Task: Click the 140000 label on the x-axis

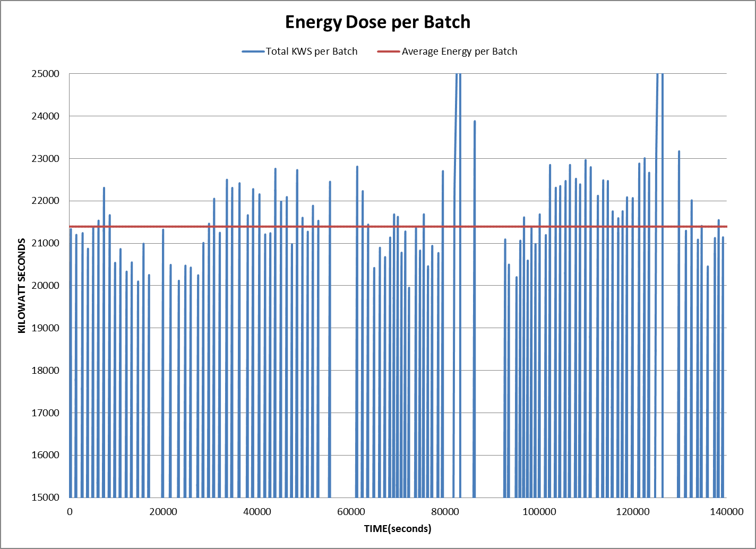Action: click(x=726, y=511)
